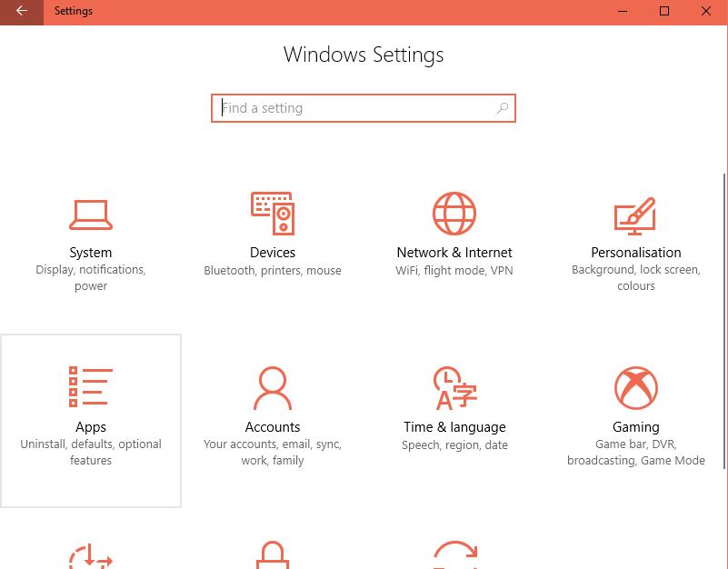The width and height of the screenshot is (728, 569).
Task: Minimize the Settings window
Action: point(623,12)
